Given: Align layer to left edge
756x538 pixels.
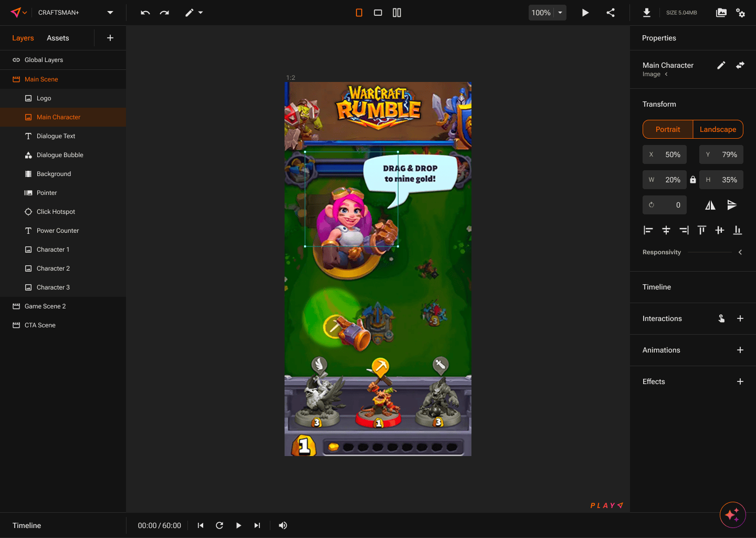Looking at the screenshot, I should (x=648, y=230).
